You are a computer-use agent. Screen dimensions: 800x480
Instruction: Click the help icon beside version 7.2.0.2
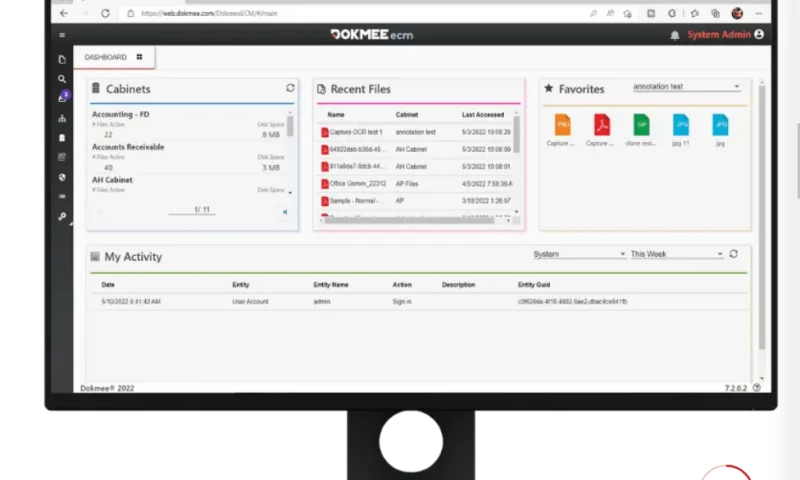tap(757, 388)
